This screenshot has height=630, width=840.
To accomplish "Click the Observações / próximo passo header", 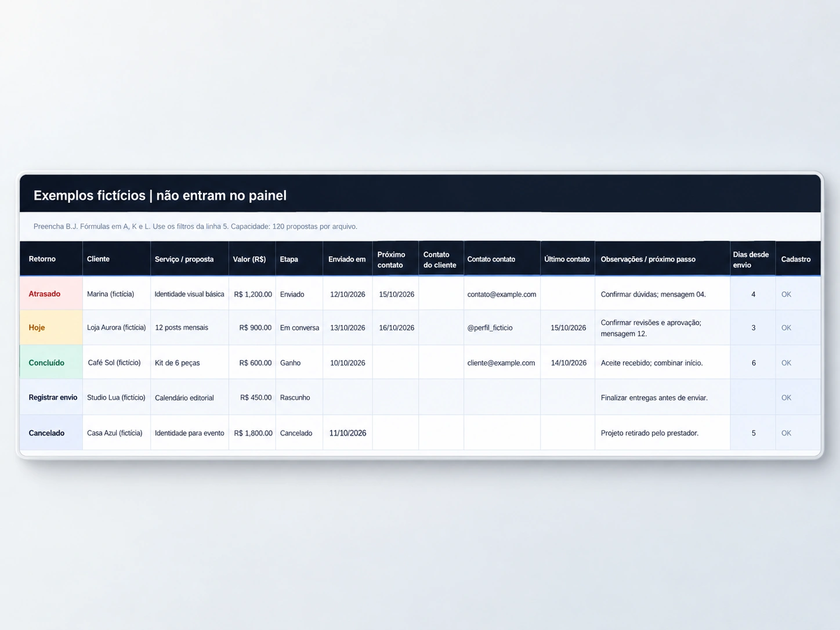I will [x=662, y=259].
